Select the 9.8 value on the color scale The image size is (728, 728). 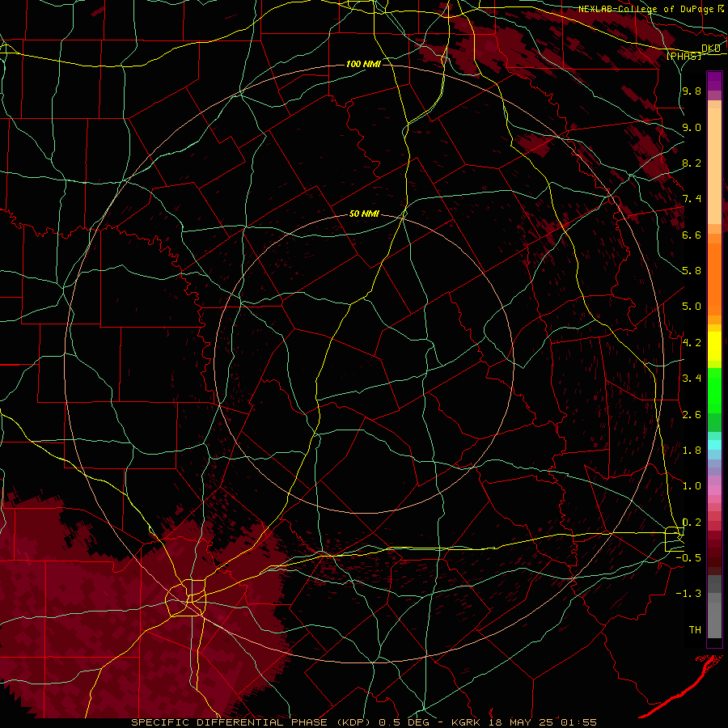692,91
